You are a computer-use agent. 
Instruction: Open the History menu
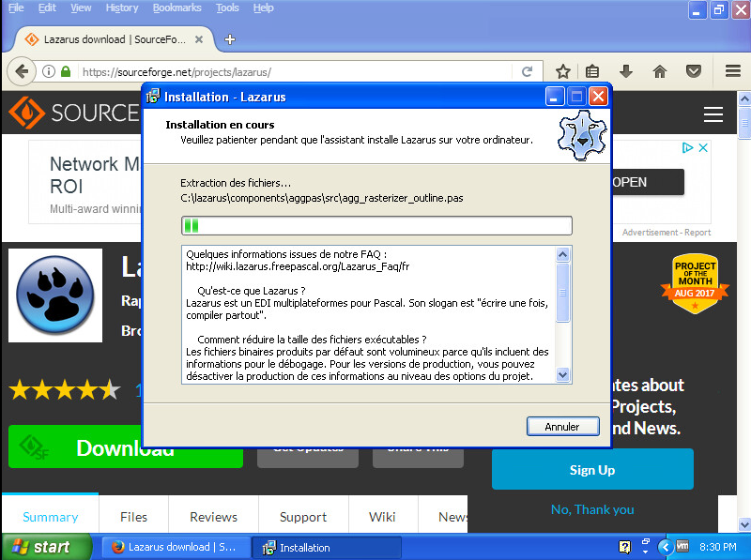pyautogui.click(x=122, y=8)
